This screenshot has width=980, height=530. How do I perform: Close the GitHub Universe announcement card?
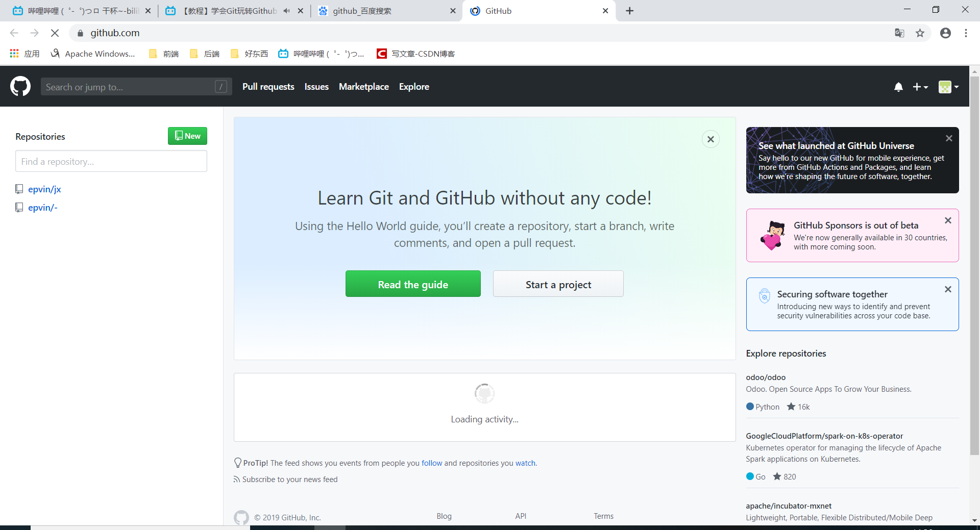point(949,138)
